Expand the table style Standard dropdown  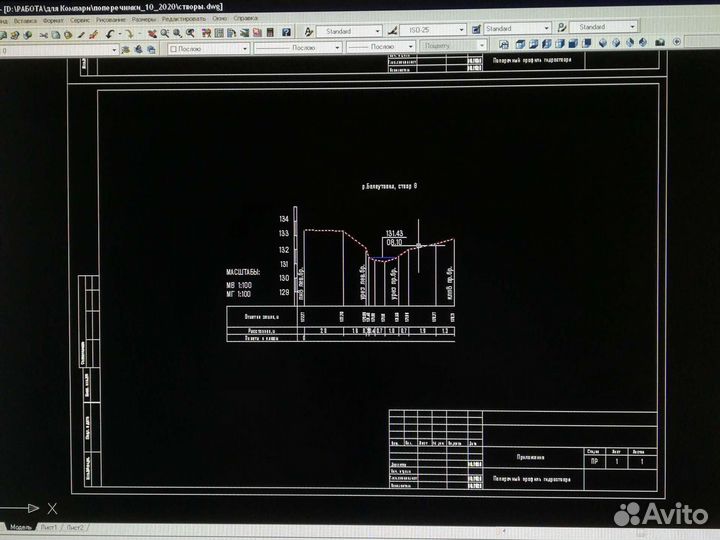coord(546,28)
